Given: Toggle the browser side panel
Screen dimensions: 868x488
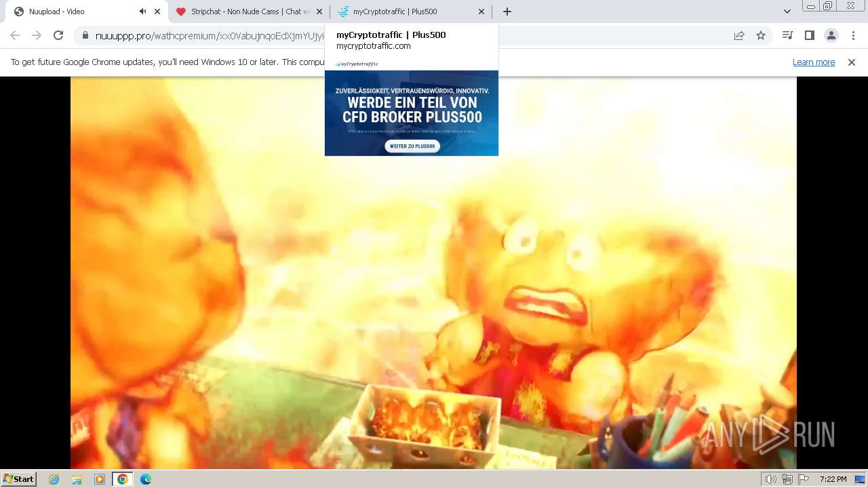Looking at the screenshot, I should click(809, 35).
